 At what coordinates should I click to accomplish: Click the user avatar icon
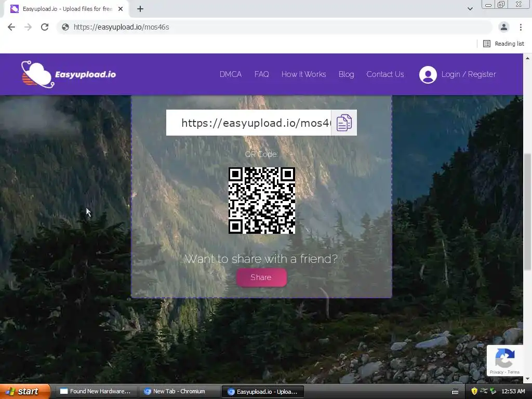pyautogui.click(x=428, y=75)
